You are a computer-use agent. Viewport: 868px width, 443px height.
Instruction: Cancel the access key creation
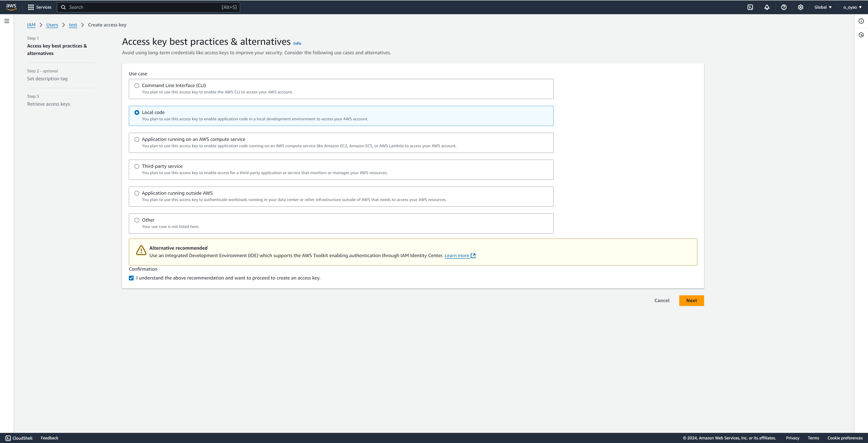pyautogui.click(x=661, y=300)
